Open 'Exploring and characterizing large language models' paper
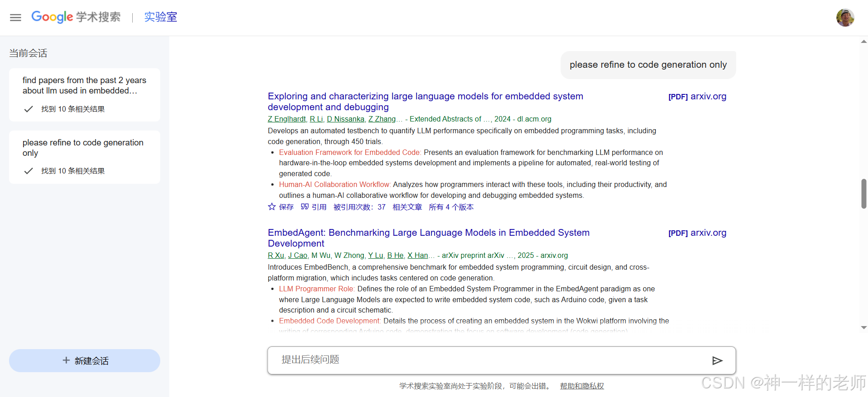This screenshot has height=397, width=868. [425, 102]
